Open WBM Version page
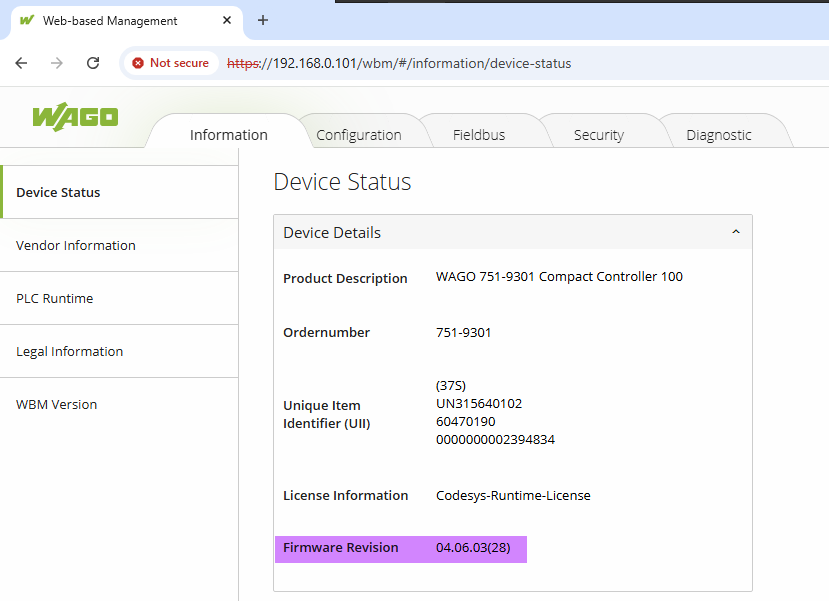Screen dimensions: 829x601 tap(57, 404)
